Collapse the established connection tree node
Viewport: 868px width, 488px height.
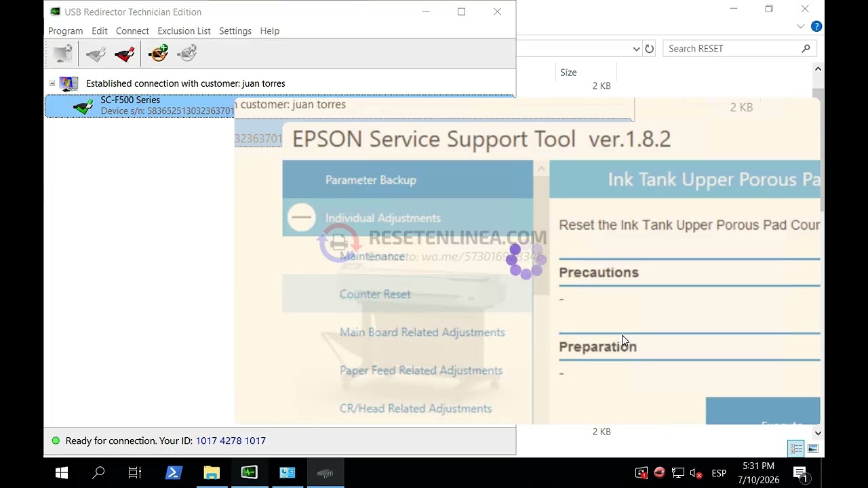[x=52, y=83]
